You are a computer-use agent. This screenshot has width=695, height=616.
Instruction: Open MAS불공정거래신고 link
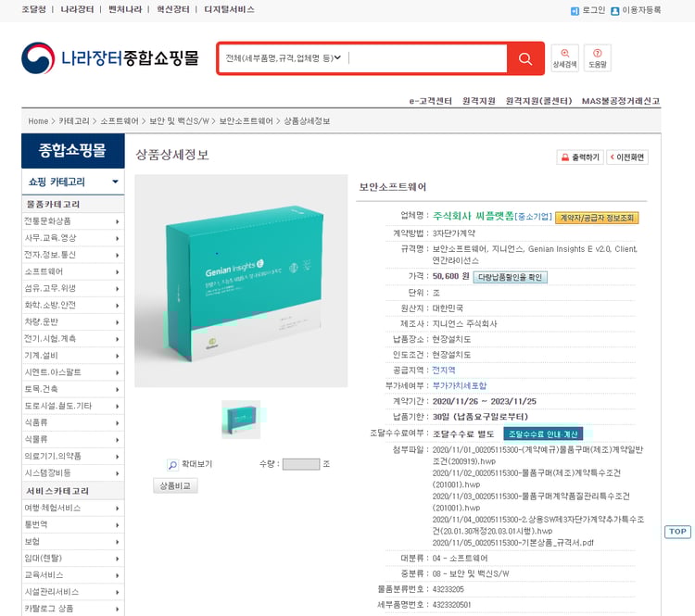[621, 101]
